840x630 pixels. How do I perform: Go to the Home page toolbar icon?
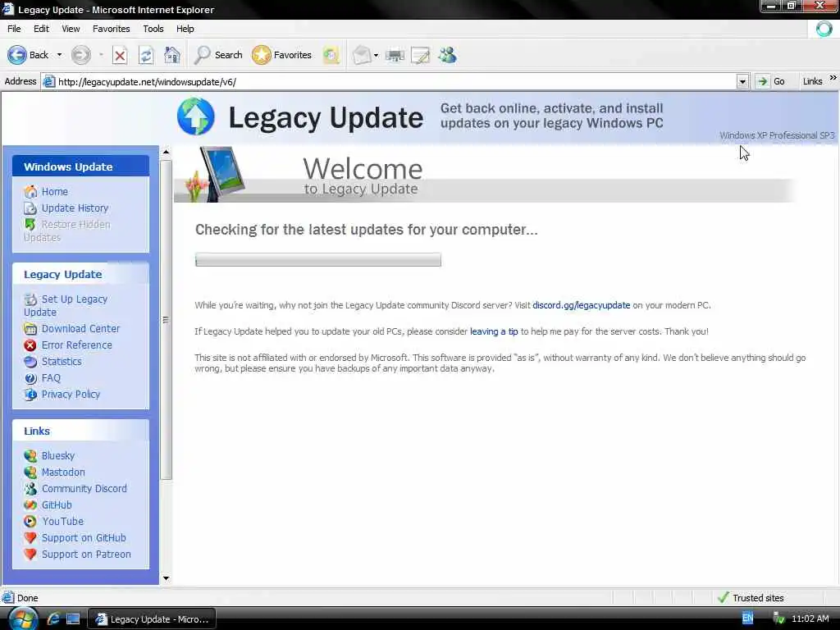[x=172, y=55]
